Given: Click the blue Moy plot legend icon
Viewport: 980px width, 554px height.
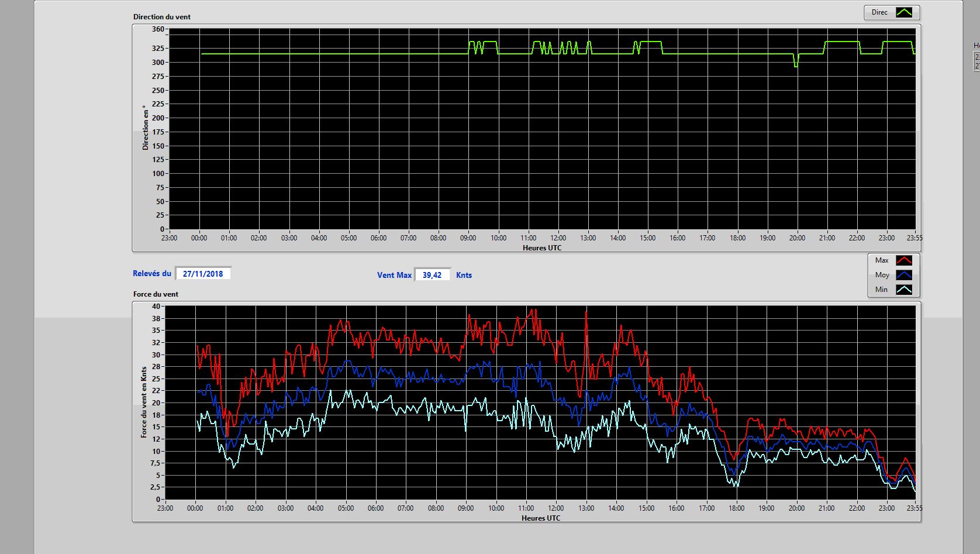Looking at the screenshot, I should [904, 275].
